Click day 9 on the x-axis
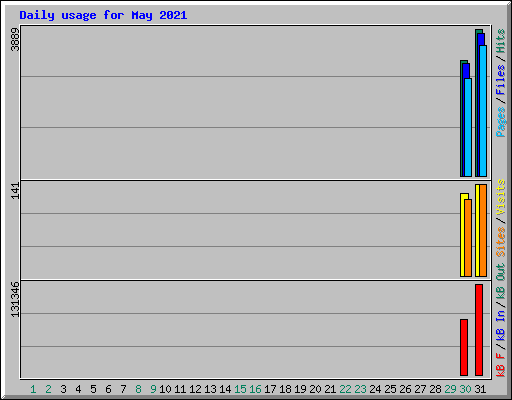 (x=153, y=389)
